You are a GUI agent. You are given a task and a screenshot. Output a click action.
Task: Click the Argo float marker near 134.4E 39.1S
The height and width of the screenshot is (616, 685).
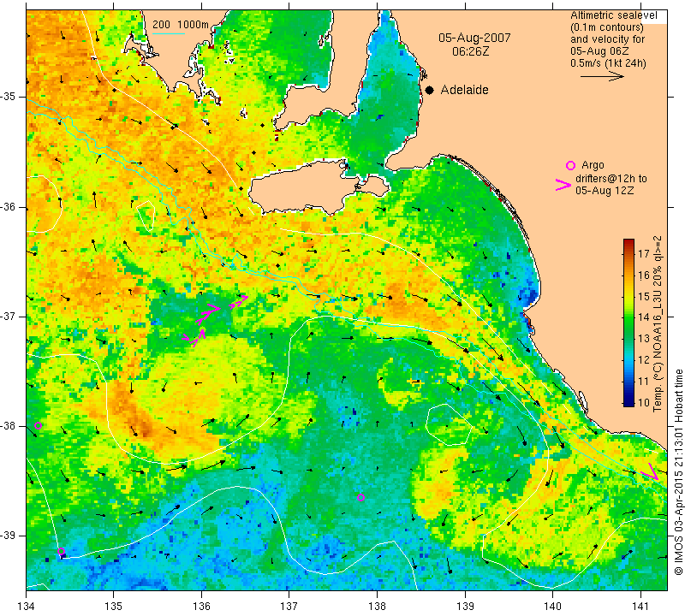(x=61, y=551)
